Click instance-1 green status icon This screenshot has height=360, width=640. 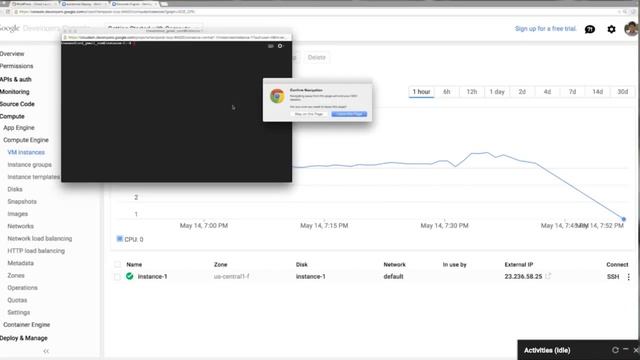tap(129, 276)
